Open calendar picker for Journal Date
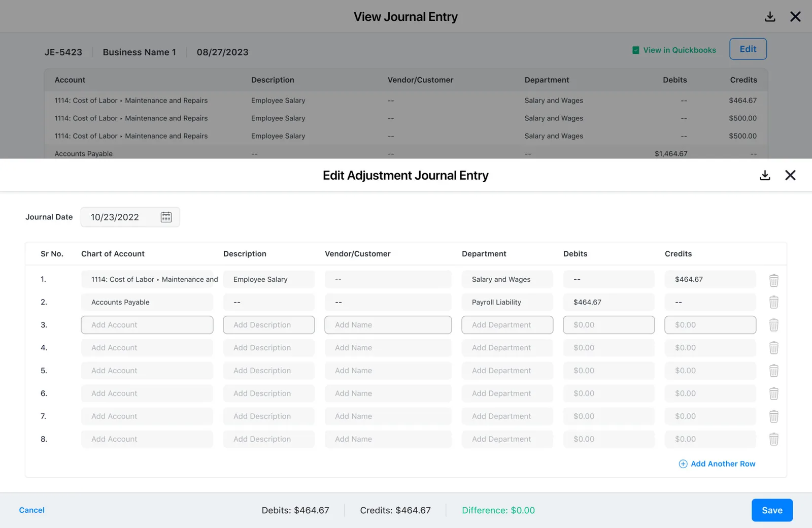Image resolution: width=812 pixels, height=528 pixels. tap(166, 217)
